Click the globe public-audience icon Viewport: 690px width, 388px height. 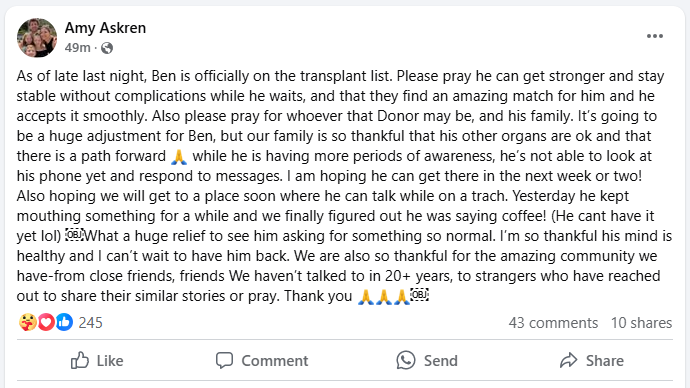click(x=107, y=48)
